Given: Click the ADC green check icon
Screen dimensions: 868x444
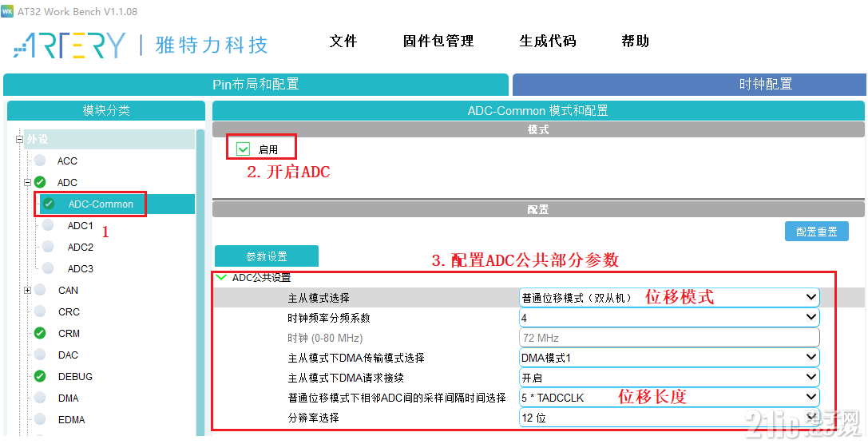Looking at the screenshot, I should tap(40, 182).
